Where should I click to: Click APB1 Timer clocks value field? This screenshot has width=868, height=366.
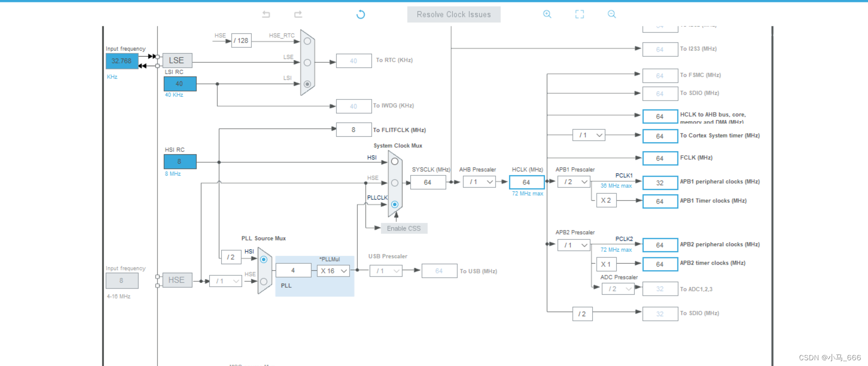660,201
